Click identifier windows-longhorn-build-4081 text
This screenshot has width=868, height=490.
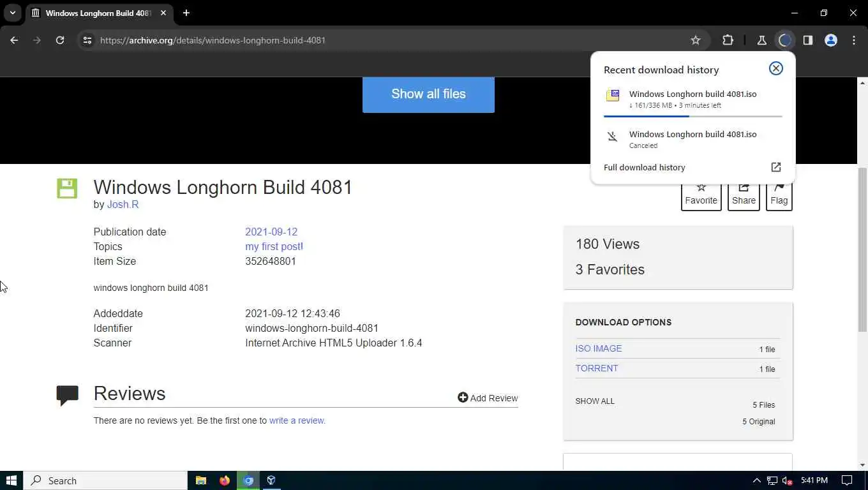pyautogui.click(x=311, y=328)
